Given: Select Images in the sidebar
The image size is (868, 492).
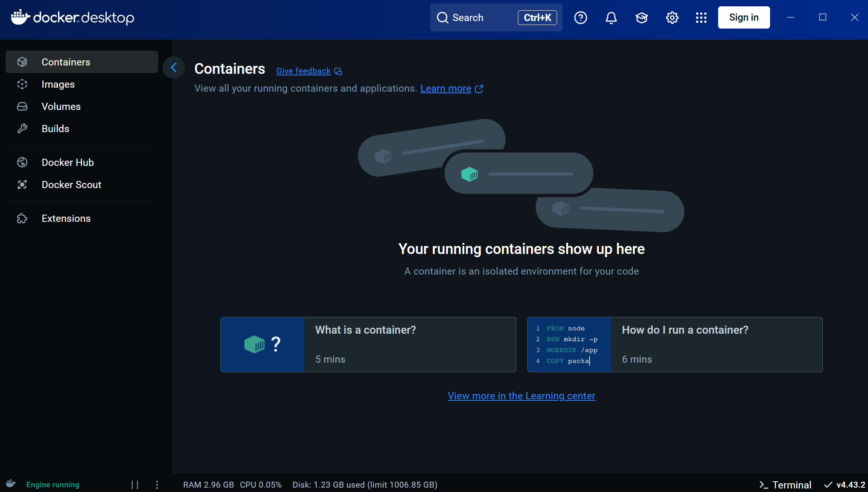Looking at the screenshot, I should coord(82,84).
